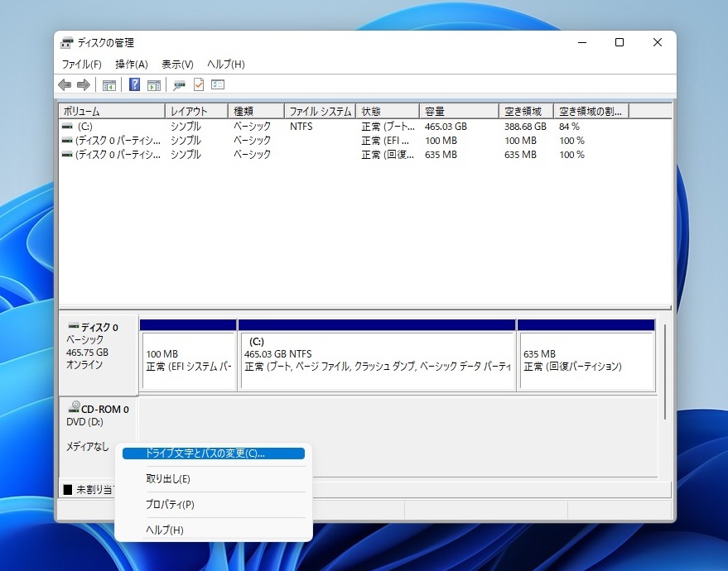Click the drive icon of the (C:) volume row
Screen dimensions: 728x571
point(67,126)
